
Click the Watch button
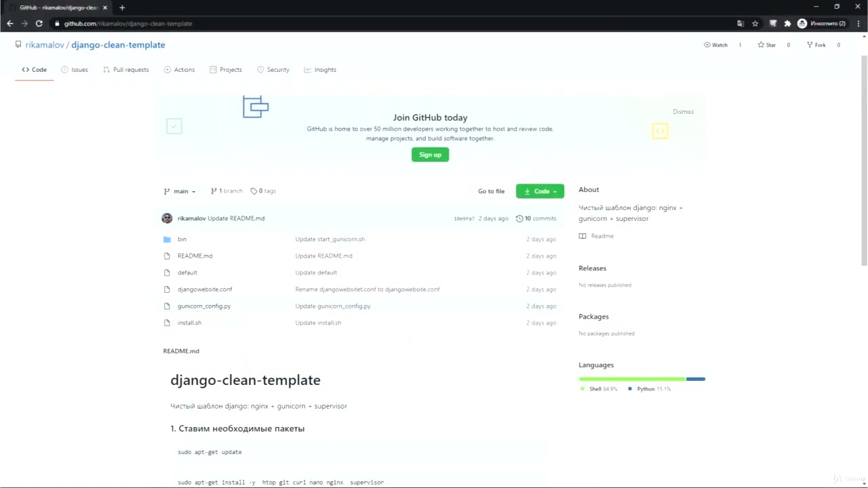pyautogui.click(x=715, y=45)
